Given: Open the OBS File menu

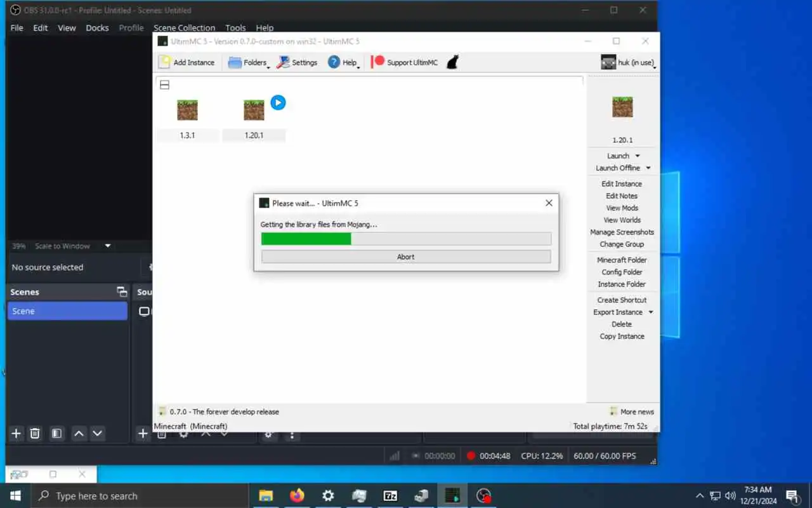Looking at the screenshot, I should pos(17,28).
